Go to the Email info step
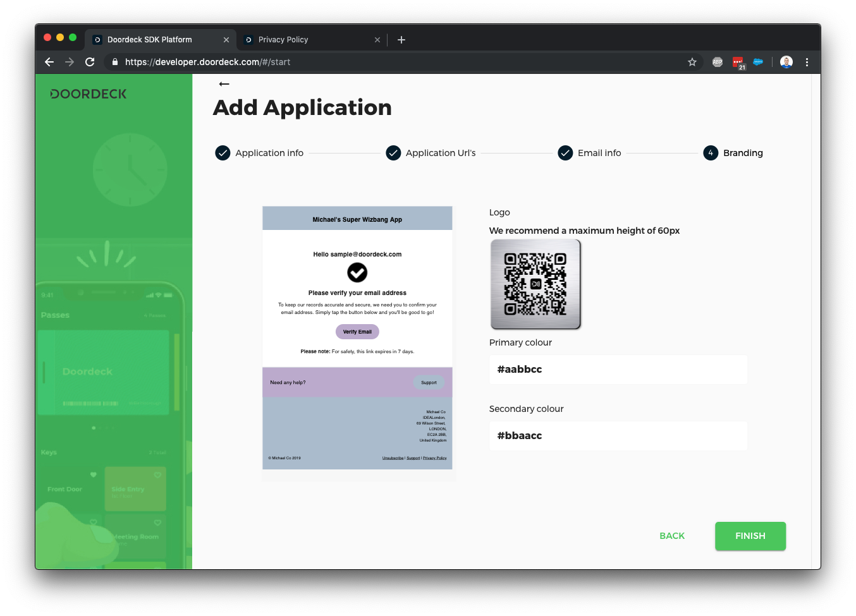The width and height of the screenshot is (856, 616). [x=589, y=153]
